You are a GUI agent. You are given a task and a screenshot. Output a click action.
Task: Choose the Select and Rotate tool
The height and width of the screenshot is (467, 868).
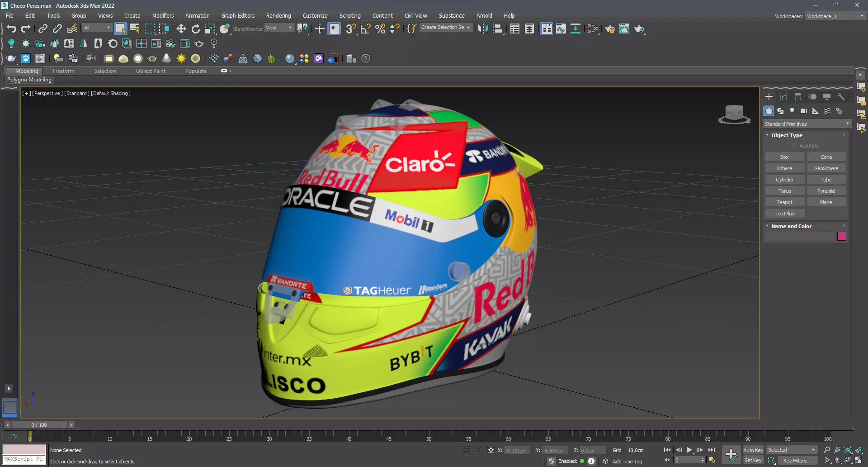pos(196,29)
